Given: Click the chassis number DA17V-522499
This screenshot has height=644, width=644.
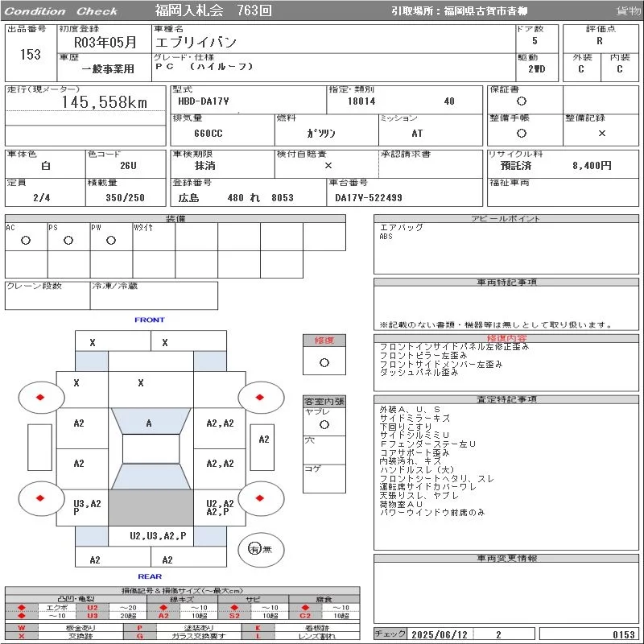Looking at the screenshot, I should [369, 197].
